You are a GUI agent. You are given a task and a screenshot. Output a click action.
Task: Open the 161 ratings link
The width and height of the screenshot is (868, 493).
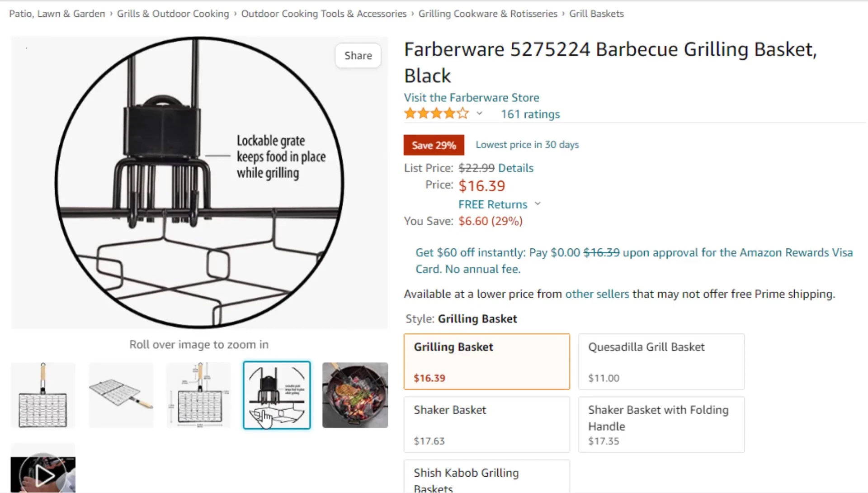530,114
